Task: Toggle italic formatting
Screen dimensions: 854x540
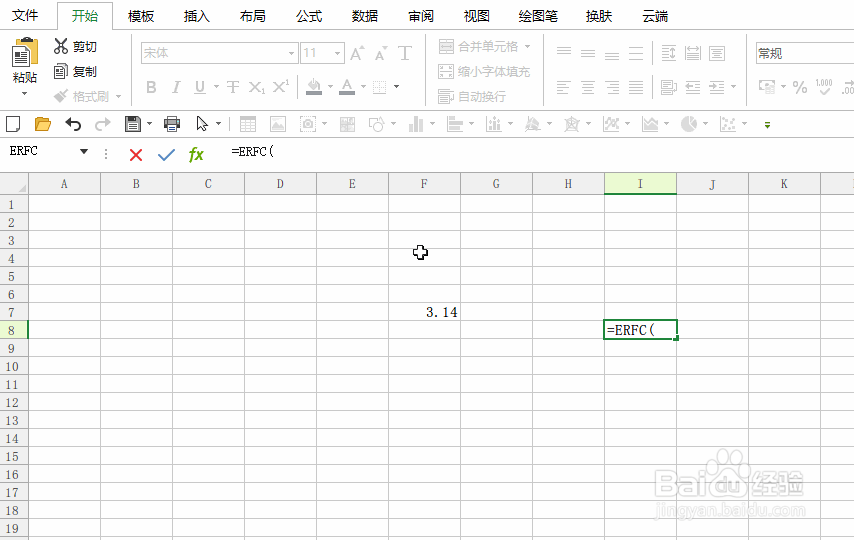Action: click(176, 87)
